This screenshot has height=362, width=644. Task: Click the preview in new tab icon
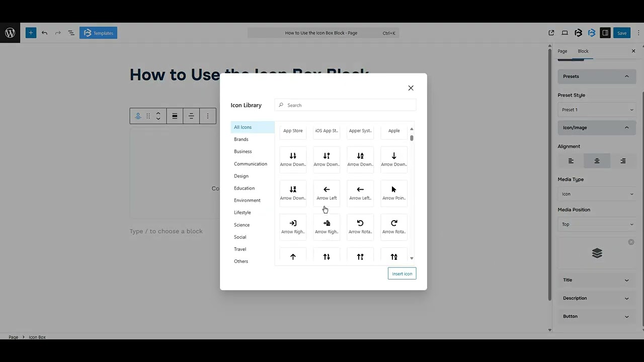551,33
